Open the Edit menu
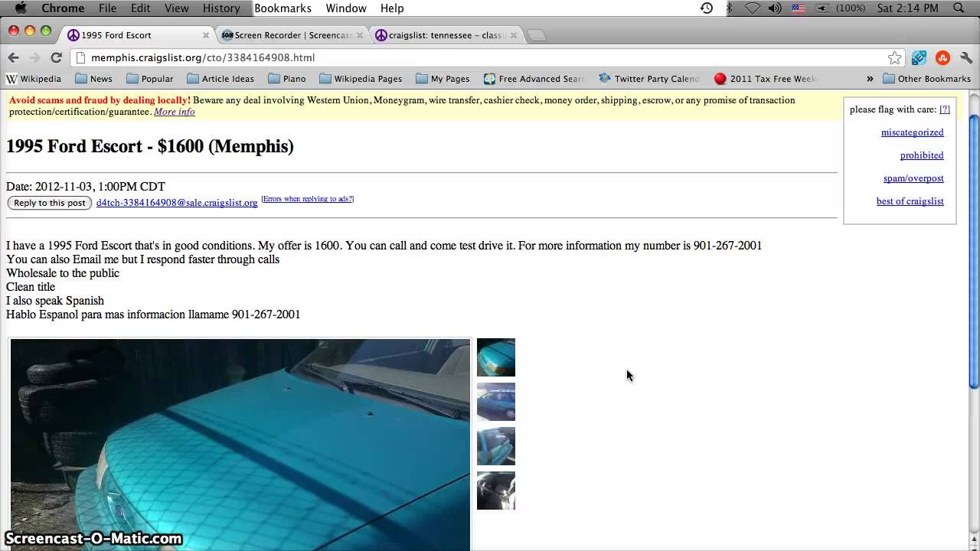This screenshot has height=551, width=980. pyautogui.click(x=140, y=8)
